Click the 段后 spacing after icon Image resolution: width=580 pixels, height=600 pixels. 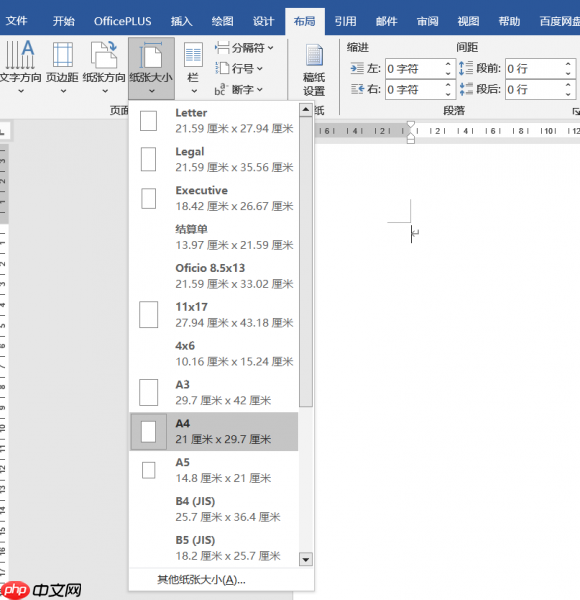tap(466, 89)
